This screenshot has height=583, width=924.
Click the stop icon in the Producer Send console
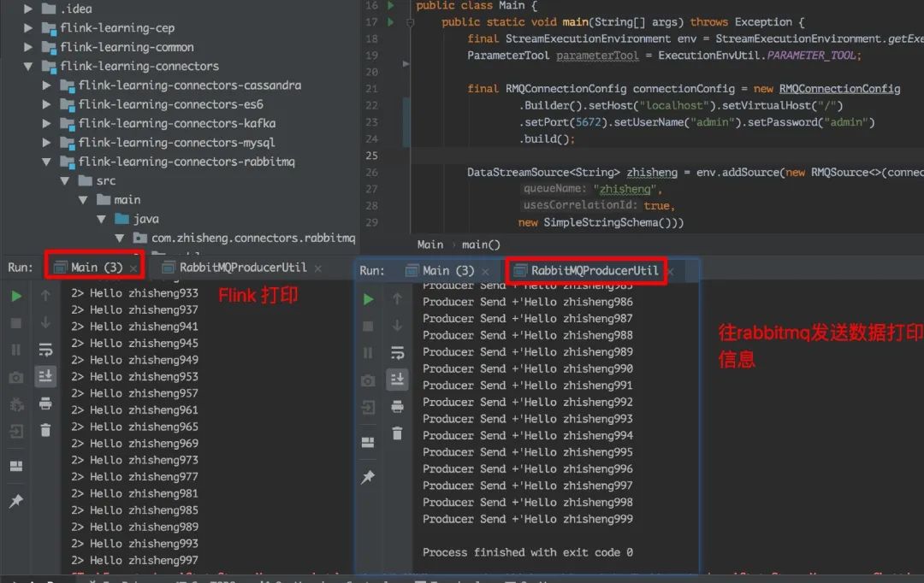click(x=368, y=327)
